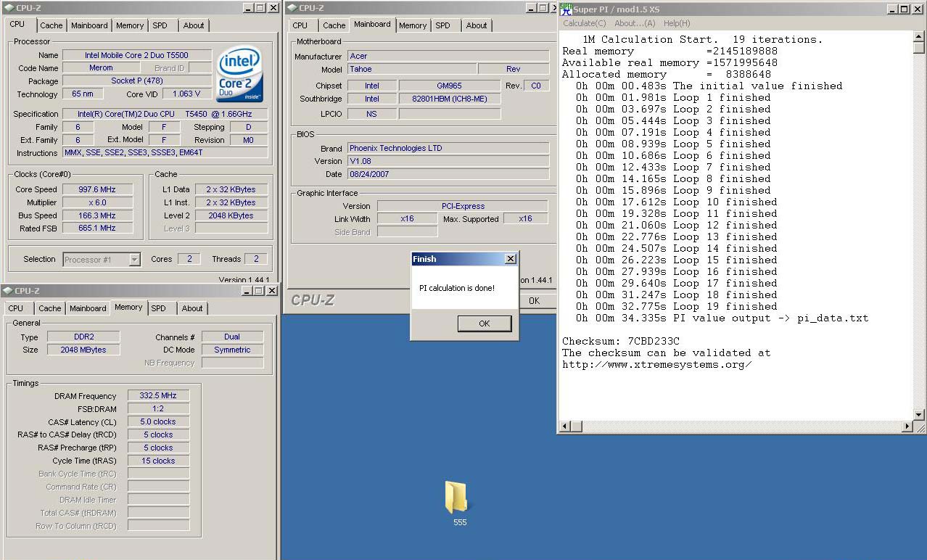Viewport: 927px width, 560px height.
Task: Open Calculate(C) menu in Super PI
Action: (x=585, y=23)
